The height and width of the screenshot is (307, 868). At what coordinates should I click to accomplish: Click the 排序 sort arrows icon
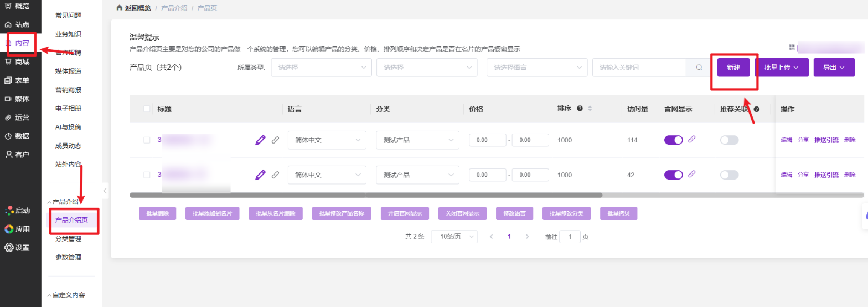[590, 109]
